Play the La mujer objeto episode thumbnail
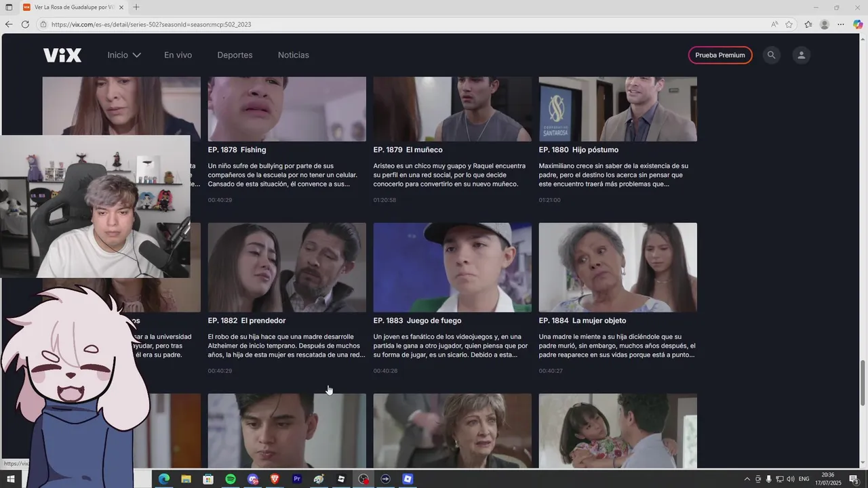Screen dimensions: 868x488 coord(618,268)
